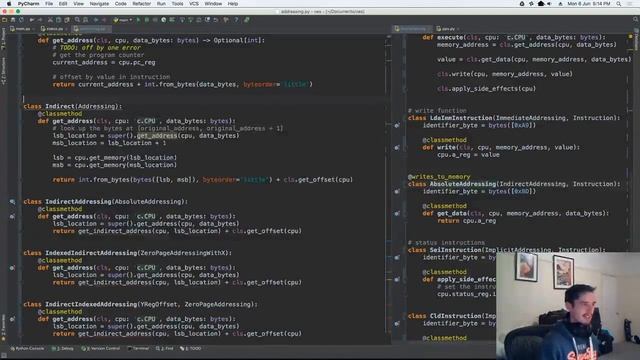The height and width of the screenshot is (360, 640).
Task: Select the first tab in the right editor pane
Action: [x=412, y=29]
